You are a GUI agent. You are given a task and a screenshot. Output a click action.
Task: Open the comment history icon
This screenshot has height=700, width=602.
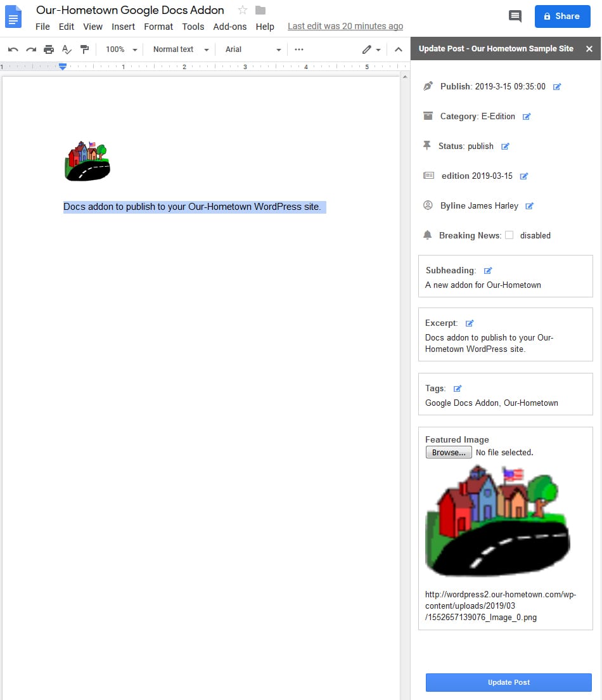click(x=515, y=16)
